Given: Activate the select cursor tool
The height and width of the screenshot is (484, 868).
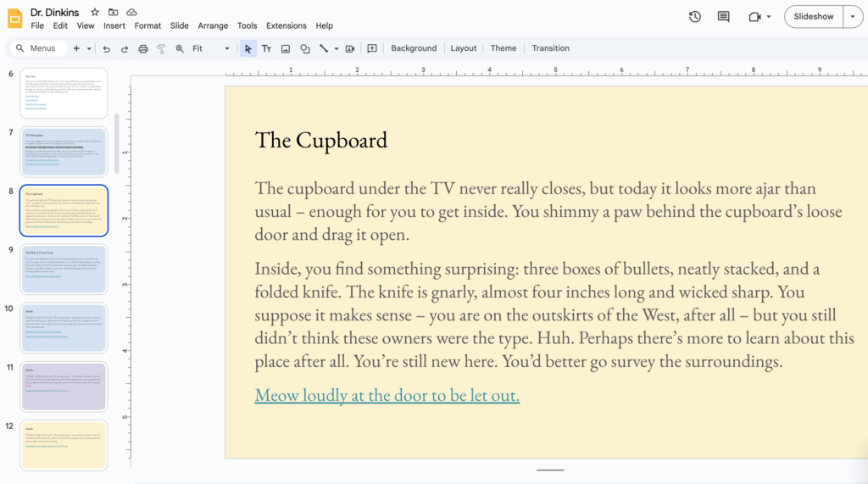Looking at the screenshot, I should (248, 49).
